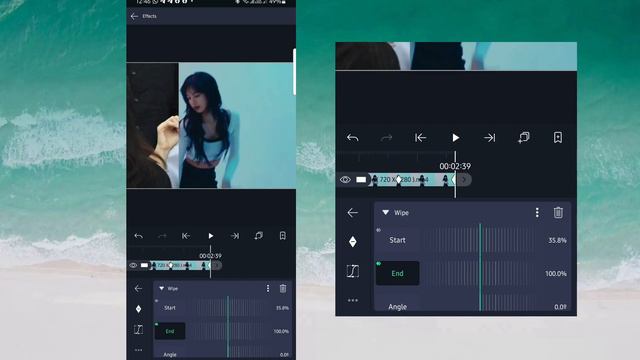Click Wipe effect title in zoomed panel
The width and height of the screenshot is (640, 360).
click(401, 212)
